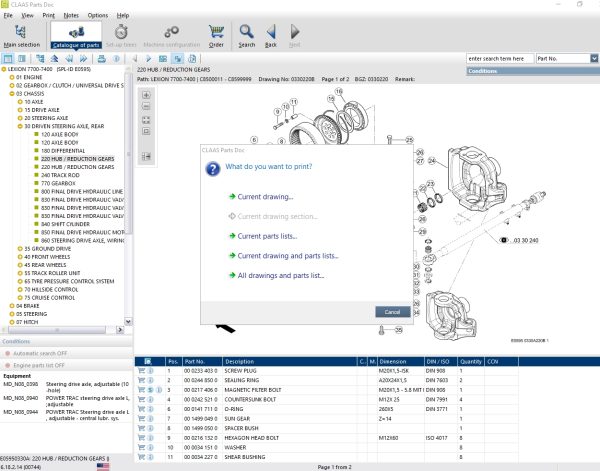Toggle Engine parts list OFF switch

[41, 366]
